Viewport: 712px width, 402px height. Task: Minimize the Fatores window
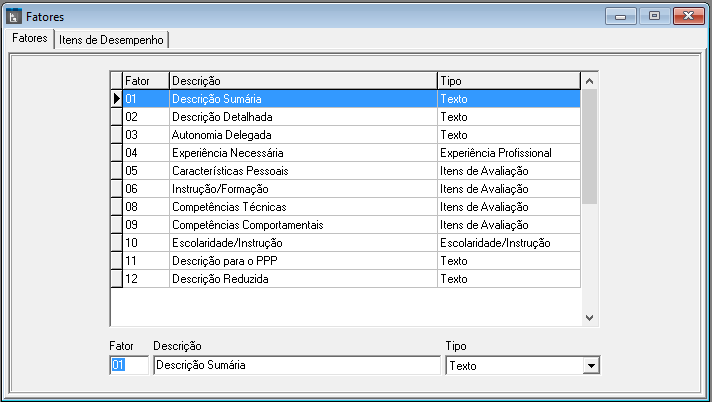tap(620, 16)
